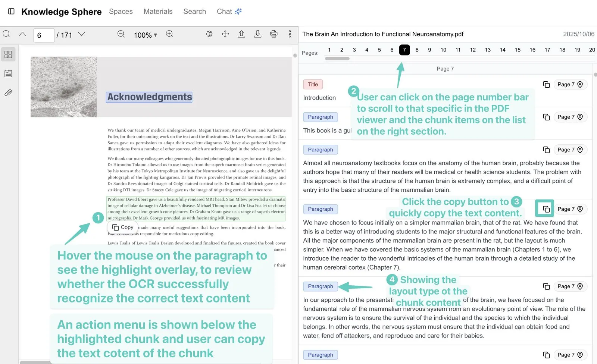The image size is (597, 364).
Task: Click the PDF search magnifier icon
Action: tap(7, 34)
